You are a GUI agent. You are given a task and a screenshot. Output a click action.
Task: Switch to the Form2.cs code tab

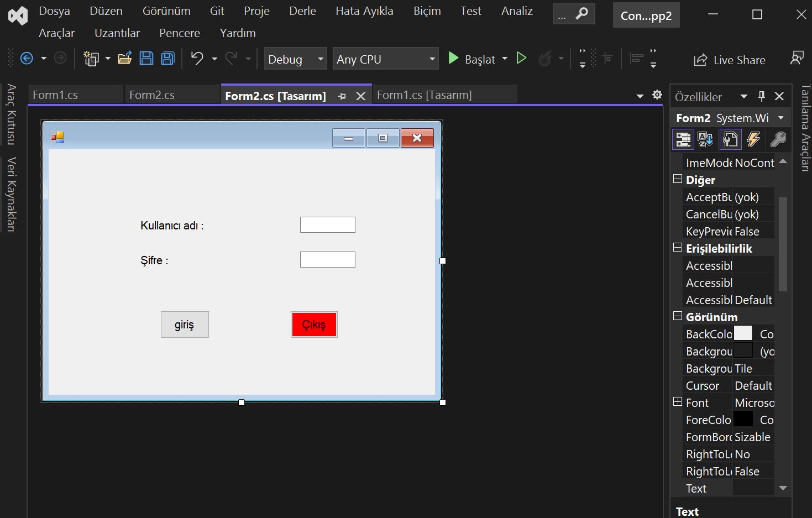(172, 95)
